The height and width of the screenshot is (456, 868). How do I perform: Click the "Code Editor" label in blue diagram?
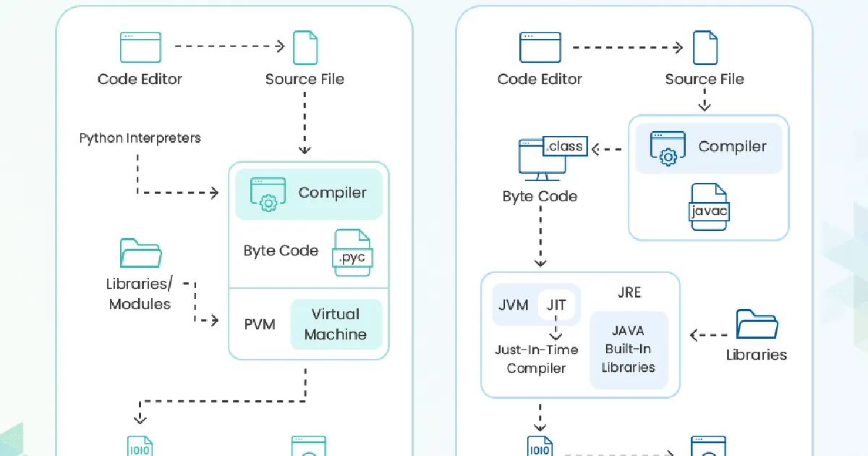point(540,79)
